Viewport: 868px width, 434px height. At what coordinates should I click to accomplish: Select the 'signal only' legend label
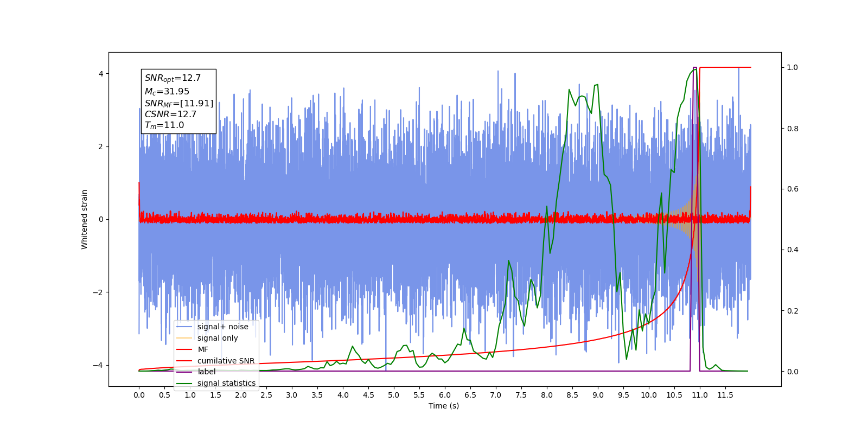pos(218,338)
